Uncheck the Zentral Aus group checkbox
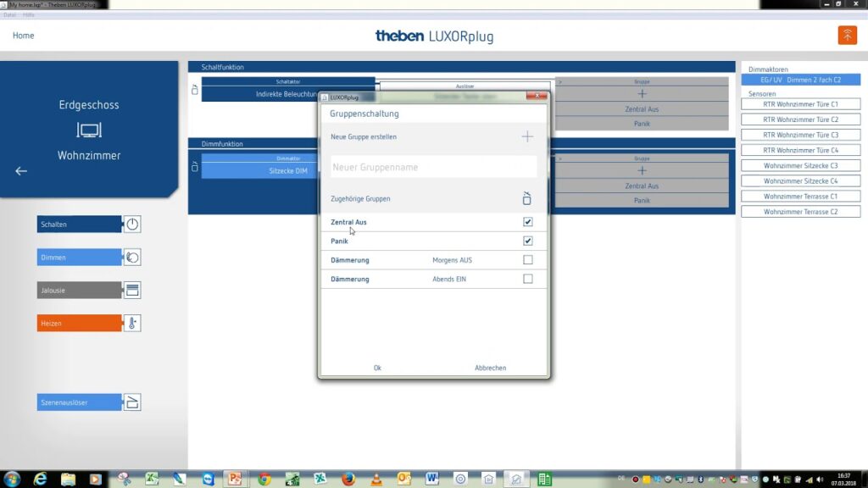 point(527,222)
